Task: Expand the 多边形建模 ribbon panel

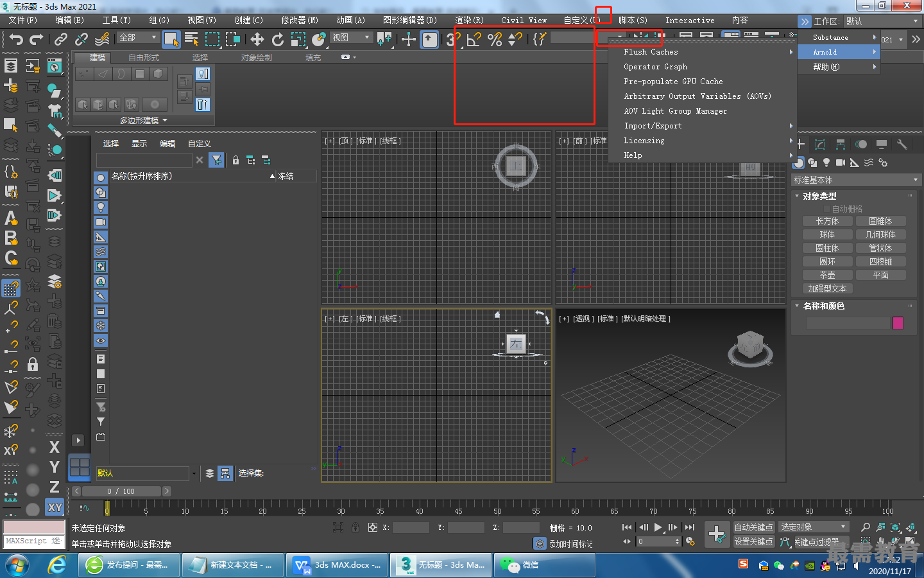Action: [143, 121]
